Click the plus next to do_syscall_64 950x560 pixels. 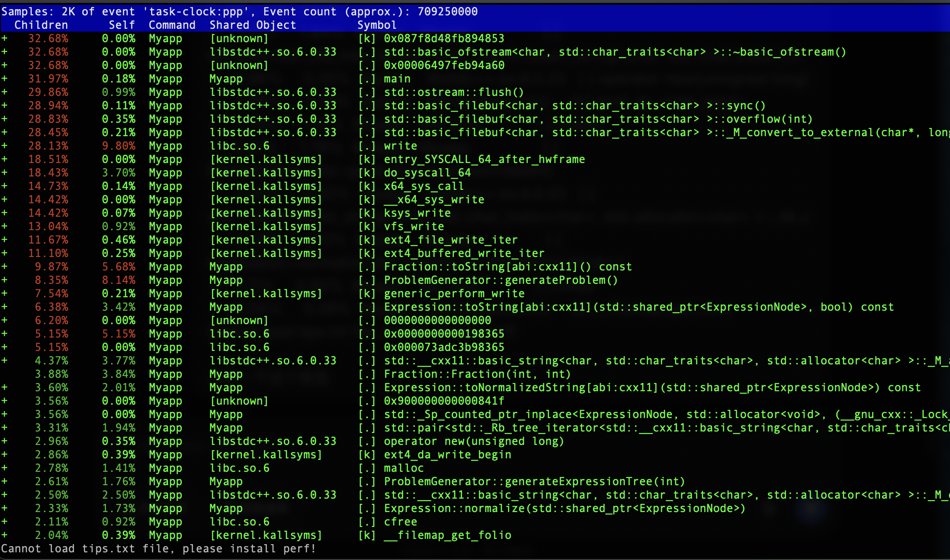click(x=4, y=173)
